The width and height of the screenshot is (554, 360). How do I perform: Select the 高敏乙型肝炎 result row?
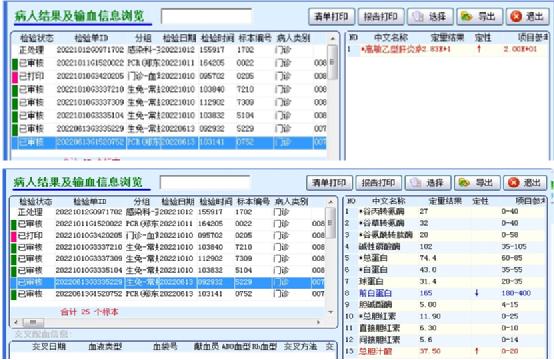tap(447, 49)
